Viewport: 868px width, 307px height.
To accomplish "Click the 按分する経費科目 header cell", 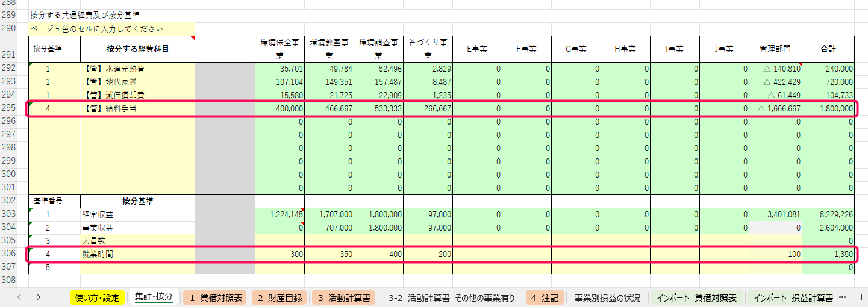I will click(x=137, y=49).
